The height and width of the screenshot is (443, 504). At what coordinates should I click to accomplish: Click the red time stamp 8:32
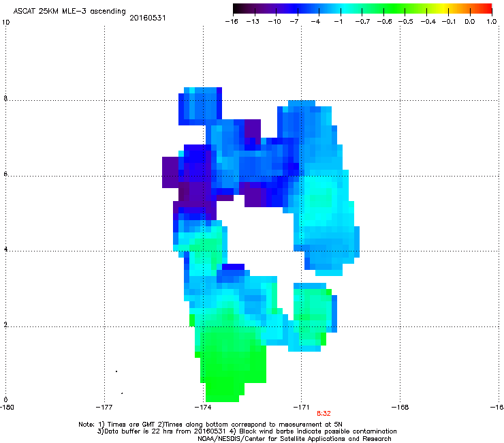click(324, 414)
